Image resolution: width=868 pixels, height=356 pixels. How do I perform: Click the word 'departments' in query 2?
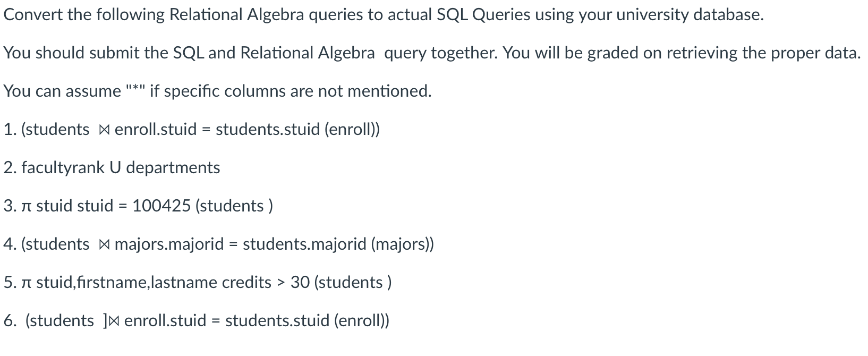click(x=173, y=168)
